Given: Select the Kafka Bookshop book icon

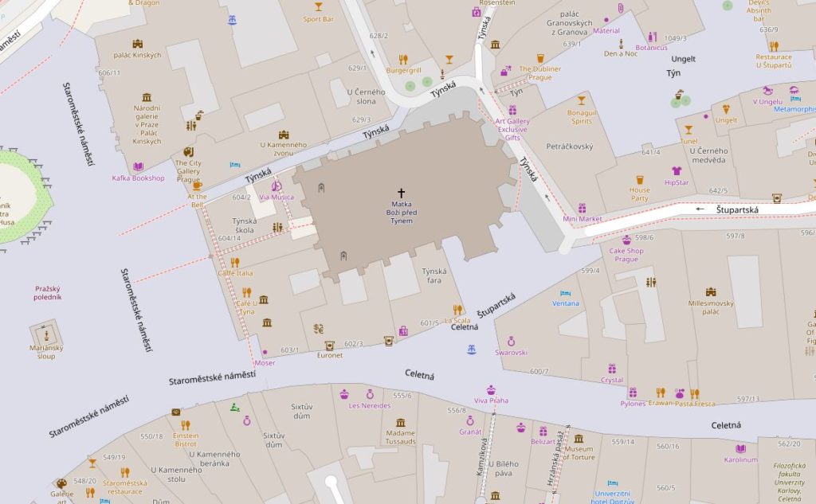Looking at the screenshot, I should (x=139, y=166).
